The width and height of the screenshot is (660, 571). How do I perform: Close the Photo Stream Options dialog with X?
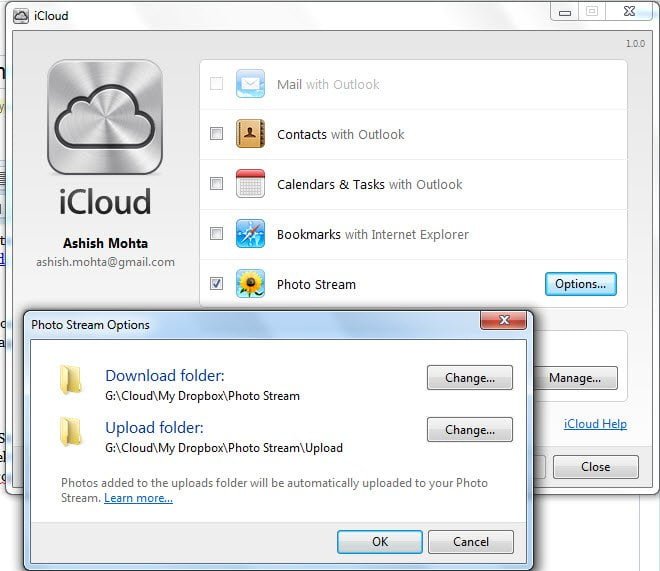503,321
